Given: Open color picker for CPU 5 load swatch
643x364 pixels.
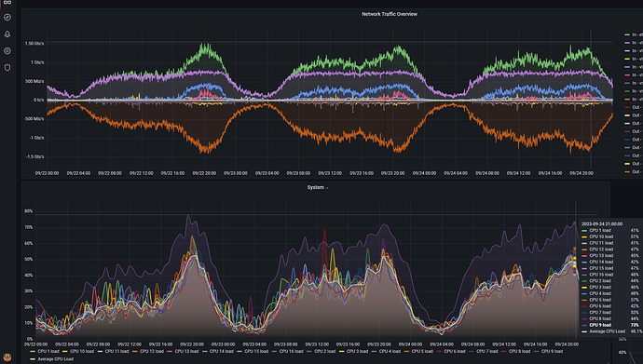Looking at the screenshot, I should [x=406, y=351].
